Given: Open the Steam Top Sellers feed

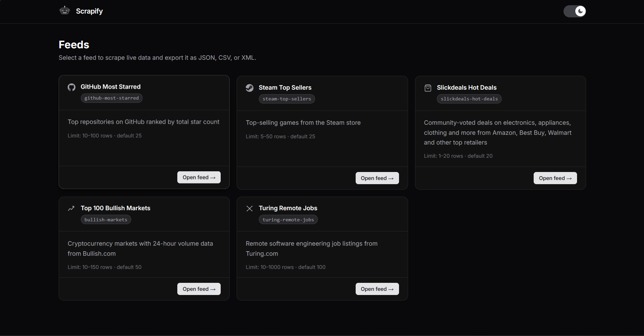Looking at the screenshot, I should point(377,178).
